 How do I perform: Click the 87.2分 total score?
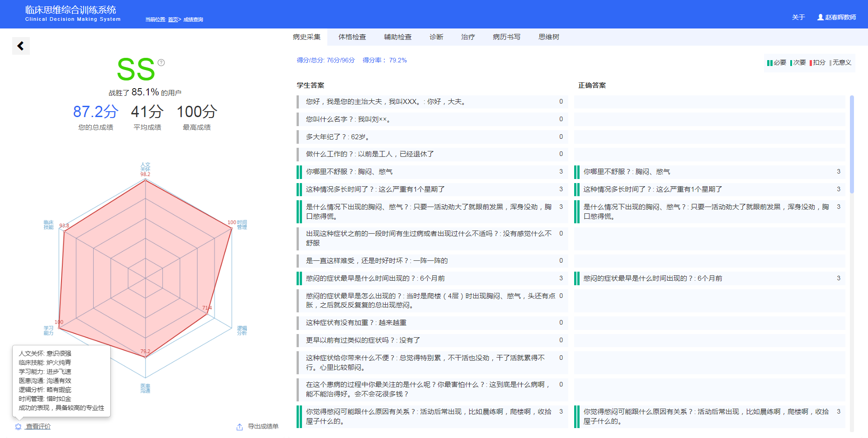pyautogui.click(x=96, y=112)
